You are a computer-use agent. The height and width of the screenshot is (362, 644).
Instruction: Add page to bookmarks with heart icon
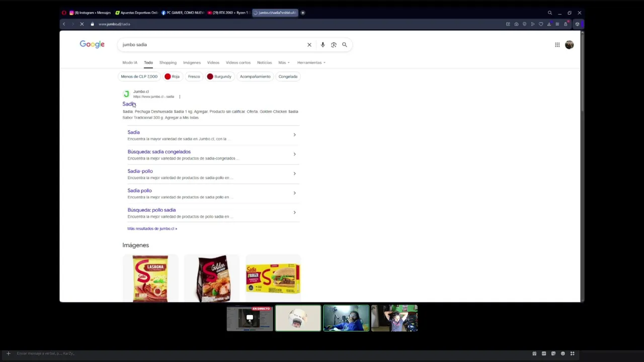pyautogui.click(x=541, y=24)
